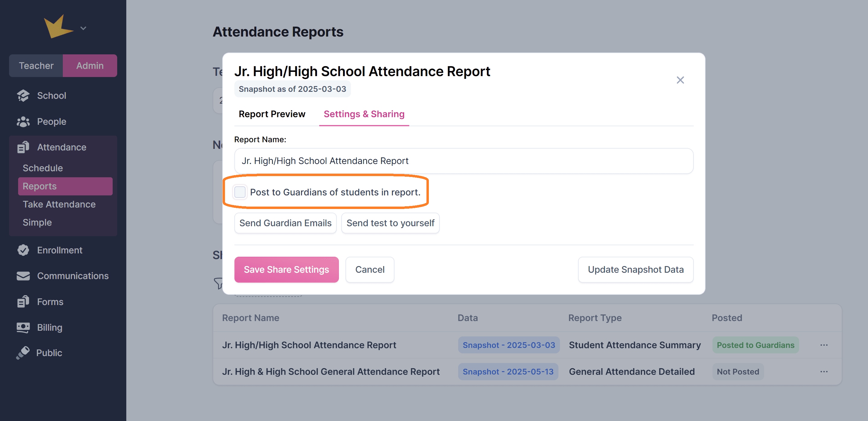
Task: Close the attendance report dialog
Action: [x=680, y=80]
